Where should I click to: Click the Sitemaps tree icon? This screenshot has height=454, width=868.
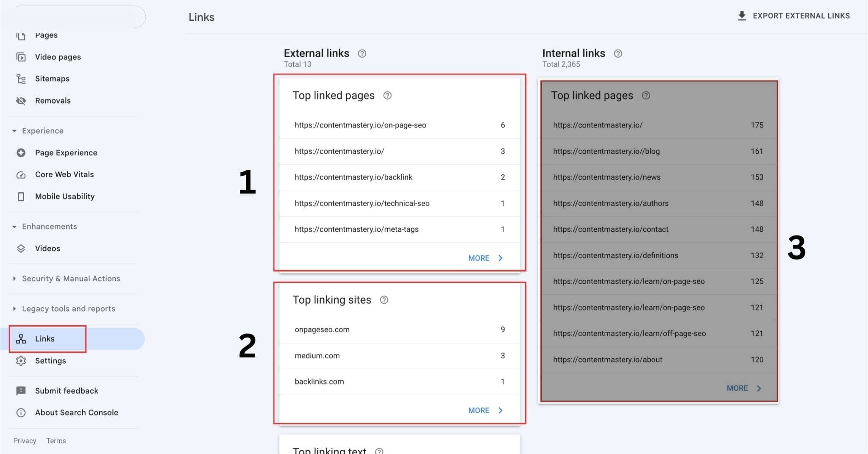point(21,79)
